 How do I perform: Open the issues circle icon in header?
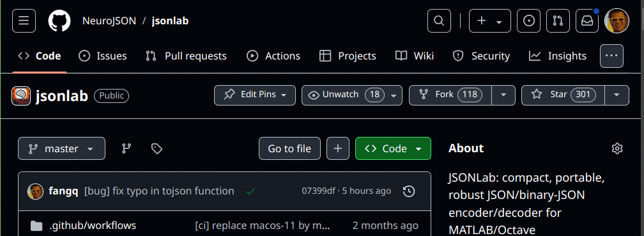pyautogui.click(x=528, y=21)
